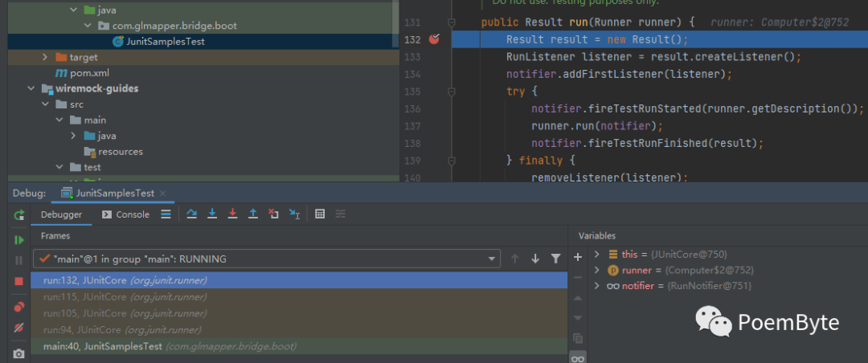Screen dimensions: 868x363
Task: Step Out of the current method
Action: click(253, 214)
